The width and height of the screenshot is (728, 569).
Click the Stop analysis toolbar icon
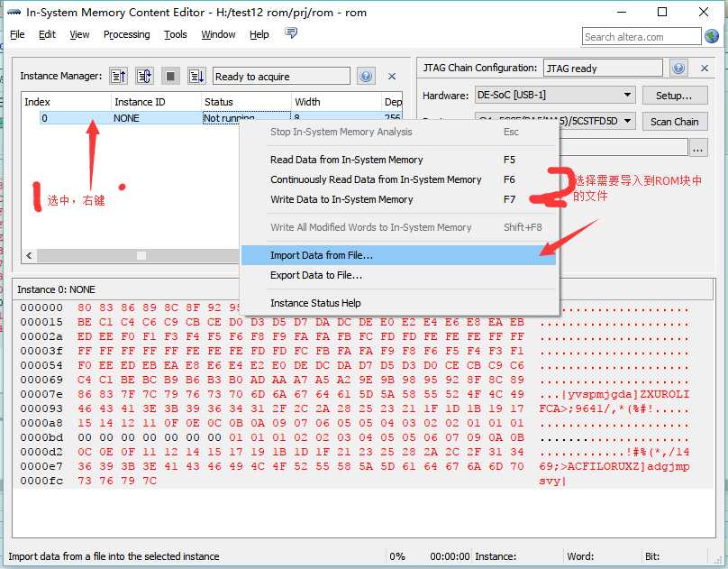click(x=170, y=76)
